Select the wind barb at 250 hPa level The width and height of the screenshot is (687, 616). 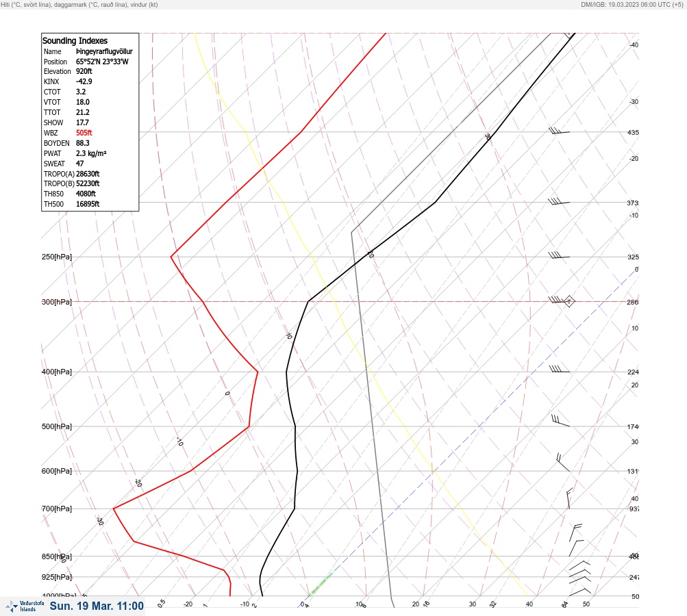(559, 255)
